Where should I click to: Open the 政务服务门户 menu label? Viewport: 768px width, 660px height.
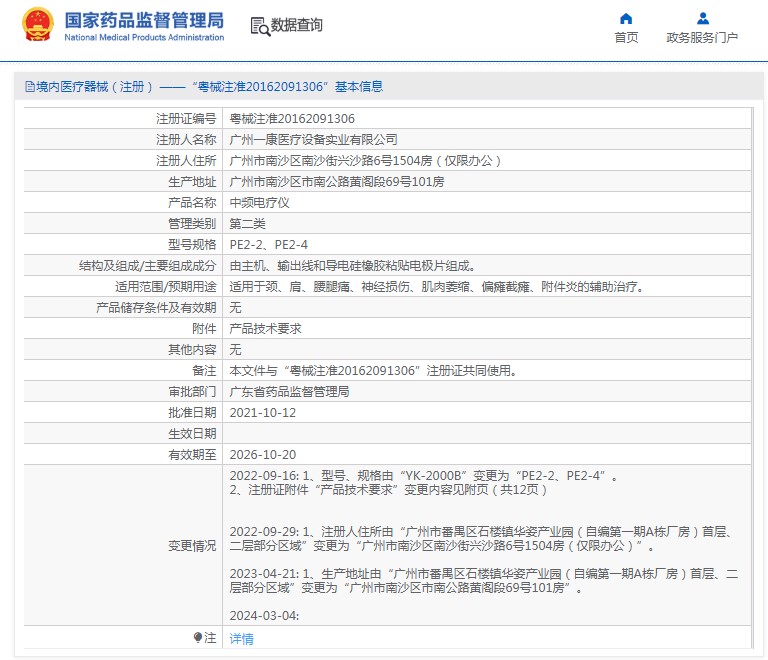coord(702,38)
